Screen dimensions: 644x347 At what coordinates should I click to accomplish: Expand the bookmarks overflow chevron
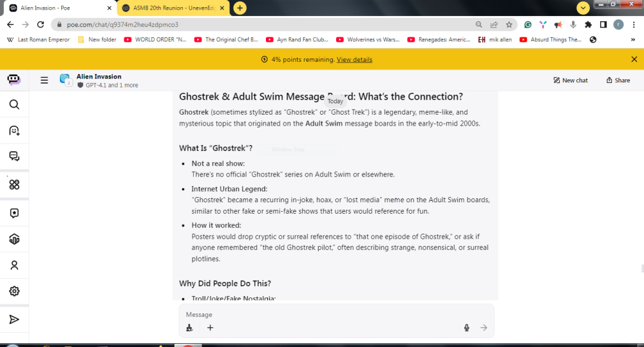[633, 40]
